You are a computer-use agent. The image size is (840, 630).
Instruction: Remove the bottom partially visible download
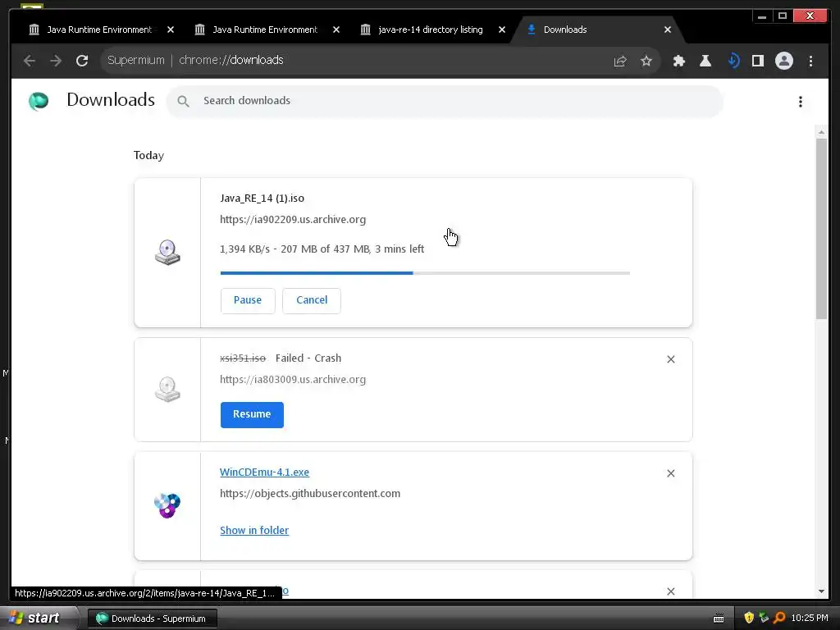click(x=671, y=591)
